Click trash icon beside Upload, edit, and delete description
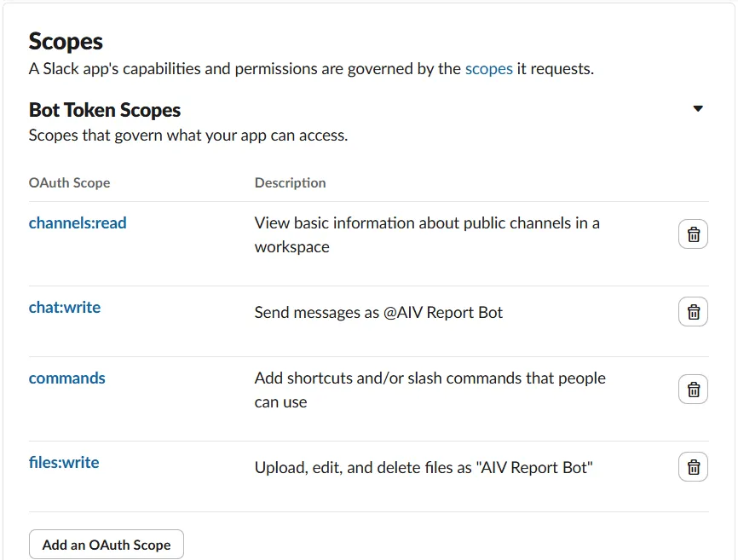The width and height of the screenshot is (738, 560). [x=693, y=466]
